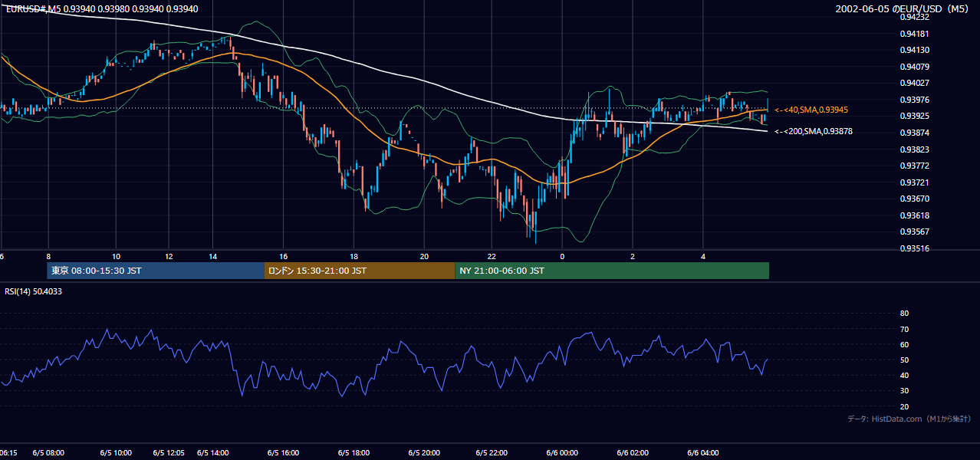The image size is (980, 460).
Task: Click the 200 SMA 0.93878 label
Action: click(x=814, y=131)
